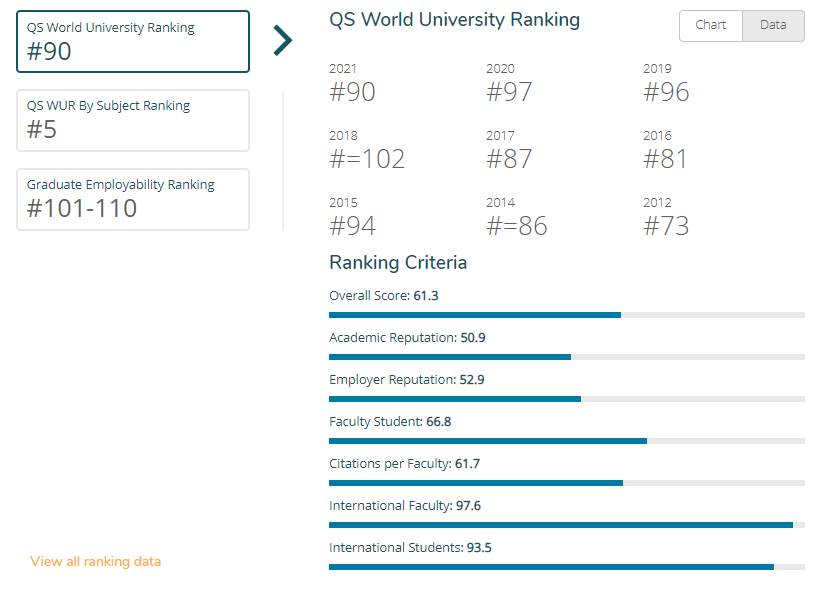
Task: Click the 2020 ranking #97 entry
Action: (509, 84)
